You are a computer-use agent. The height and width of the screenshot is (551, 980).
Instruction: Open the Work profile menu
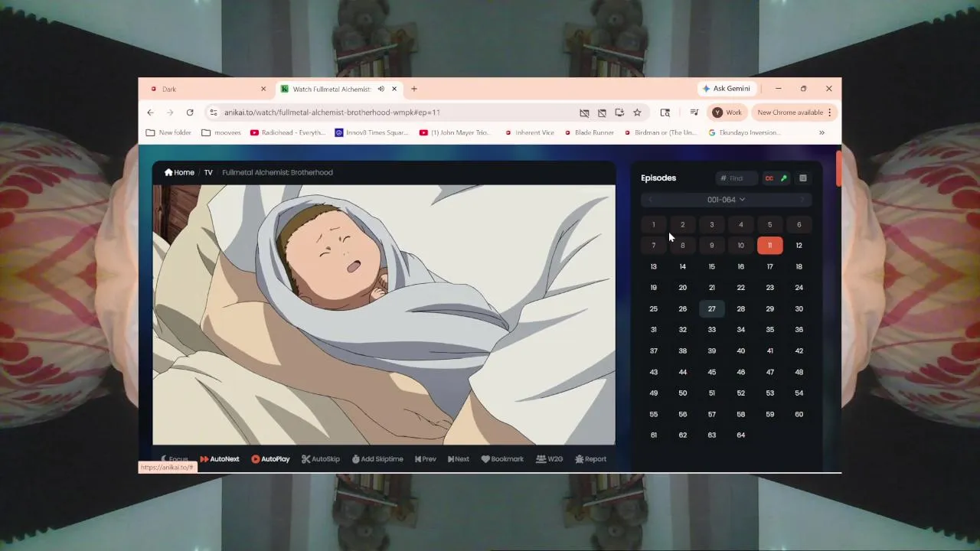click(727, 112)
